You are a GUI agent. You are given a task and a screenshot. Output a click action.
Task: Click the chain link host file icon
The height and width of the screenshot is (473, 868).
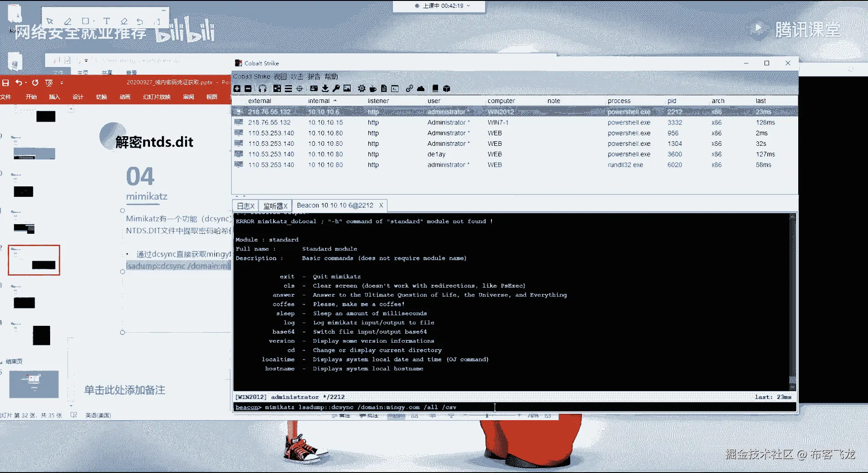[x=409, y=88]
